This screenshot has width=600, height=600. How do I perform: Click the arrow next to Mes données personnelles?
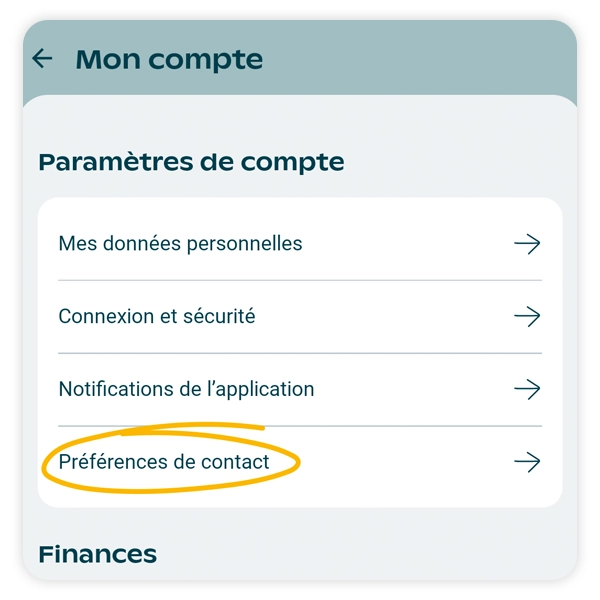pos(526,244)
